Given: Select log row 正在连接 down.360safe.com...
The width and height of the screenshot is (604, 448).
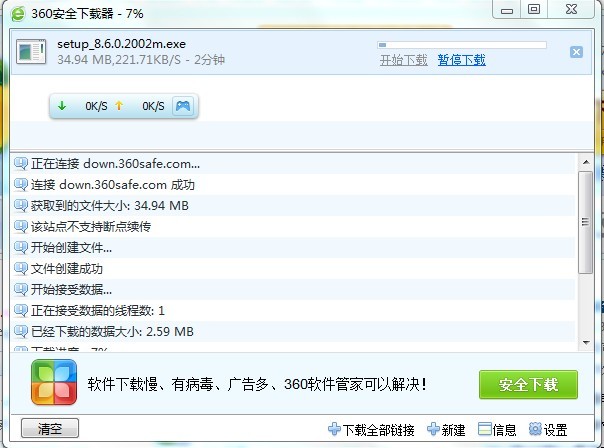Looking at the screenshot, I should pyautogui.click(x=294, y=164).
